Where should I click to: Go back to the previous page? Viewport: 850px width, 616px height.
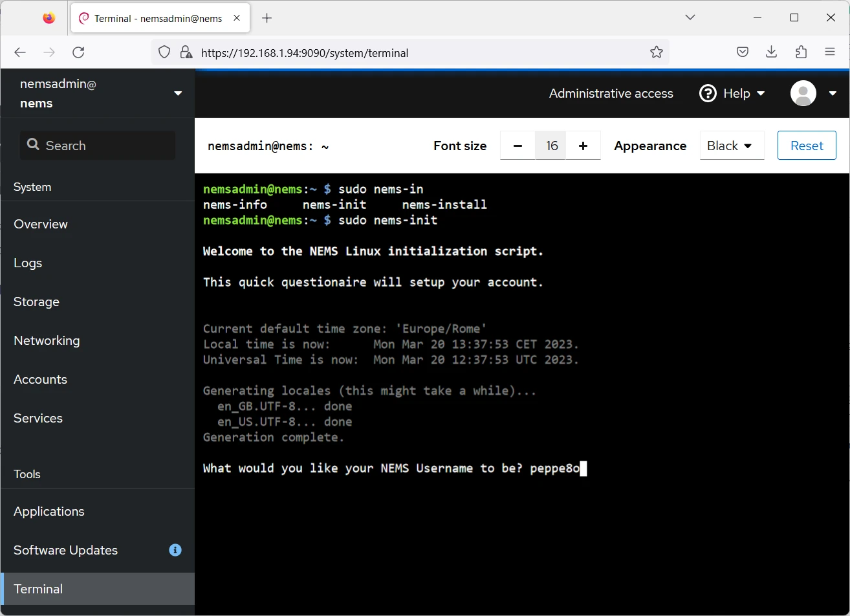20,52
